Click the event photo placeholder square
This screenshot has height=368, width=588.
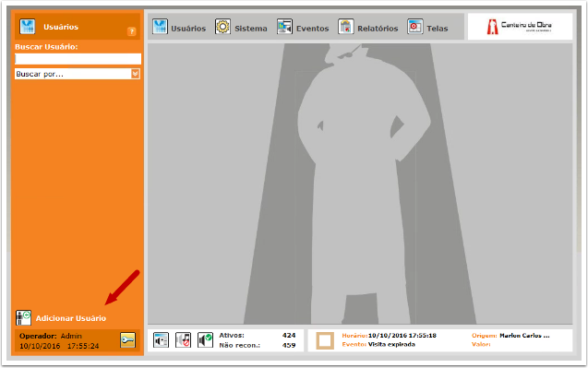coord(325,340)
